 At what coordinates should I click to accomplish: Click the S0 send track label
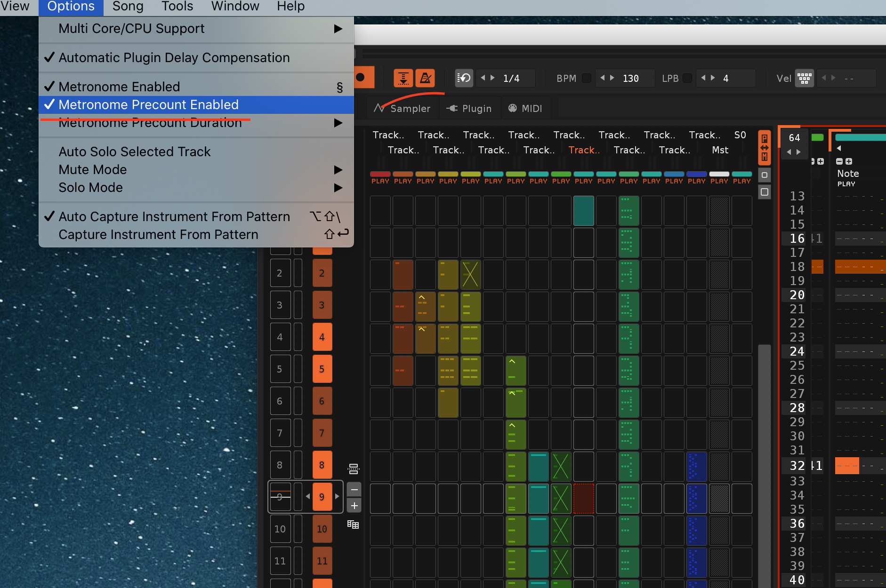(740, 135)
